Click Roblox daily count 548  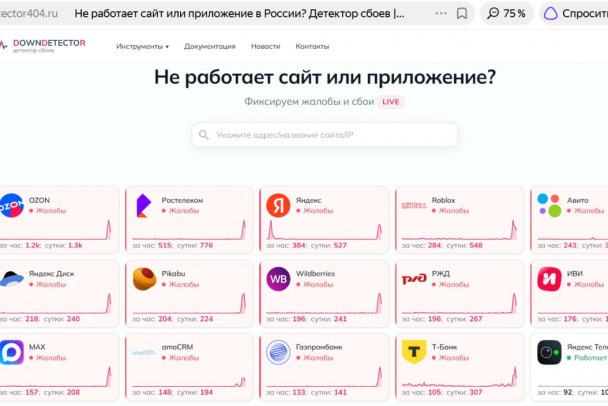pos(476,245)
